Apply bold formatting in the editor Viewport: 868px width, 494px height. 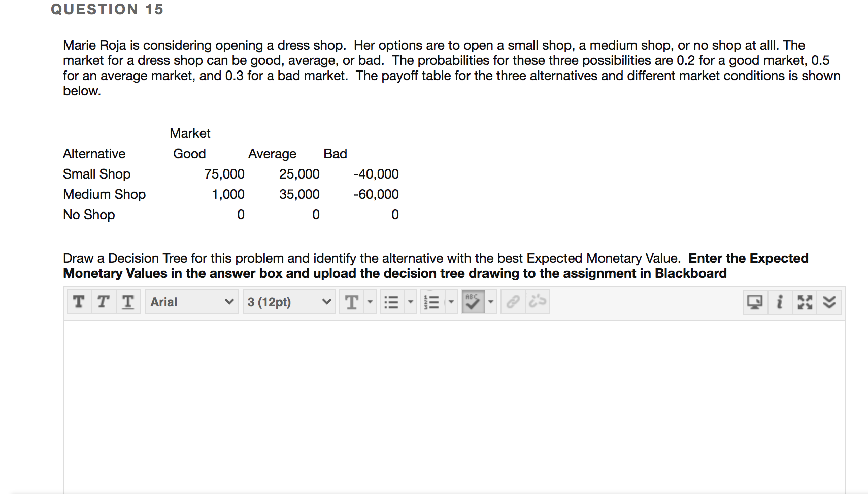pyautogui.click(x=79, y=302)
